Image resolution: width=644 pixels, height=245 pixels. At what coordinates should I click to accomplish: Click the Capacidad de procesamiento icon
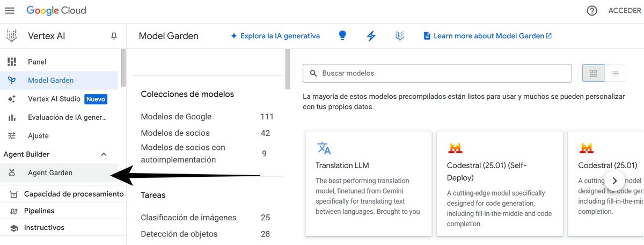(14, 194)
